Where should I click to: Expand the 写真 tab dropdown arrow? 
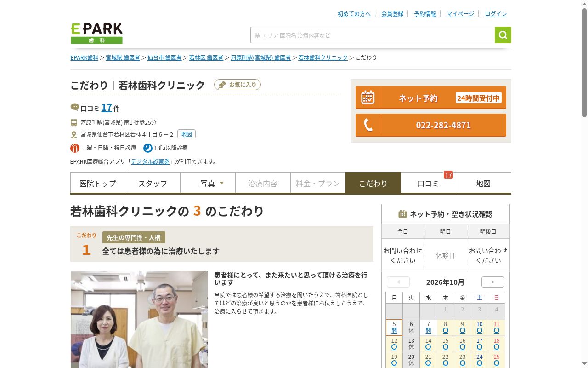pyautogui.click(x=222, y=183)
